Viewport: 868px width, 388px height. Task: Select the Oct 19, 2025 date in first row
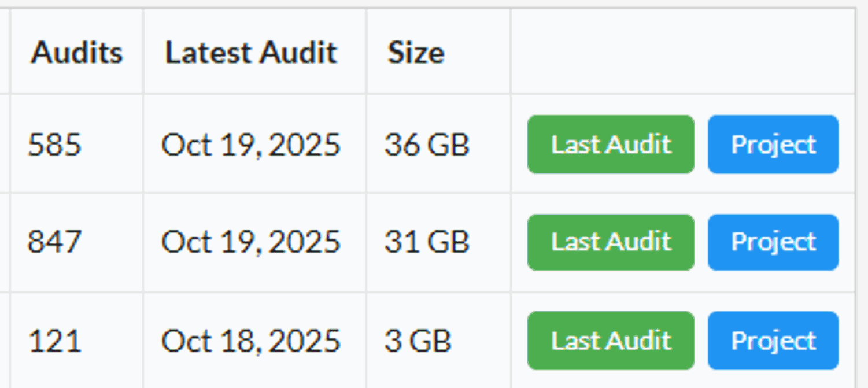[x=251, y=144]
